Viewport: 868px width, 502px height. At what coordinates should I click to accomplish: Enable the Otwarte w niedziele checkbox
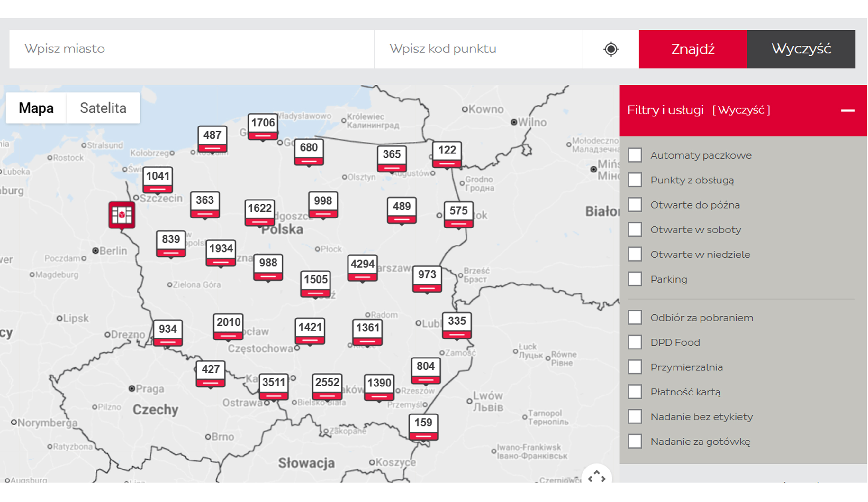point(635,255)
